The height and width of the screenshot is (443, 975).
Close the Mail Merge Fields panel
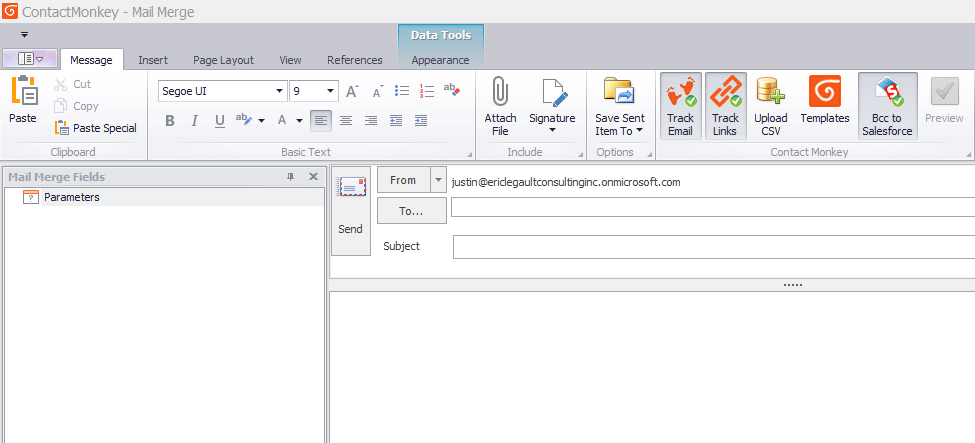pos(313,177)
